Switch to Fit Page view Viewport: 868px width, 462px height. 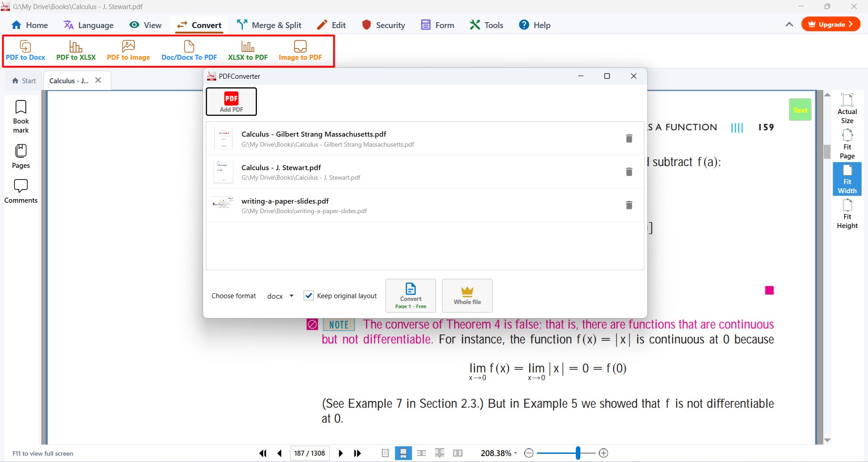(x=847, y=144)
